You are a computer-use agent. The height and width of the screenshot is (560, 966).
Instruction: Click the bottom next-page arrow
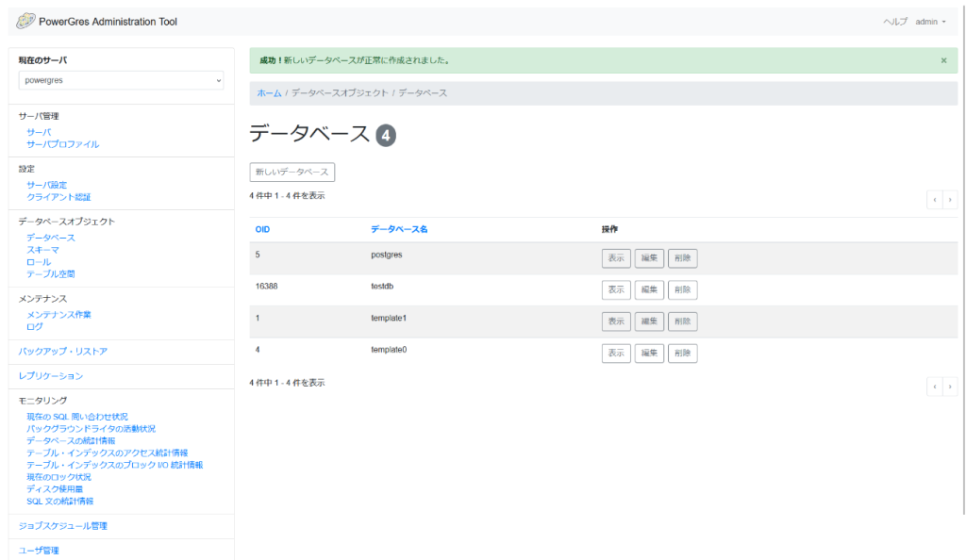click(x=950, y=387)
